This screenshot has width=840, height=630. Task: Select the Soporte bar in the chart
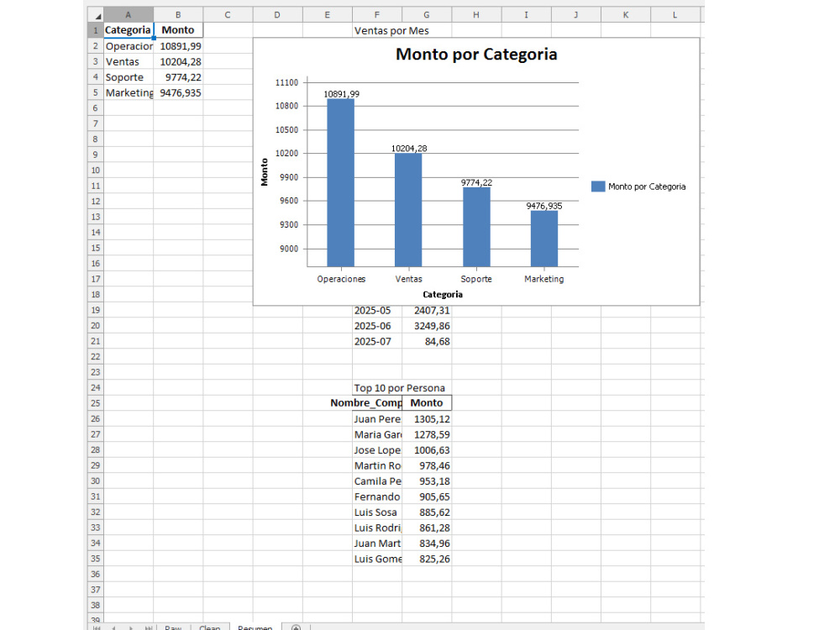476,227
